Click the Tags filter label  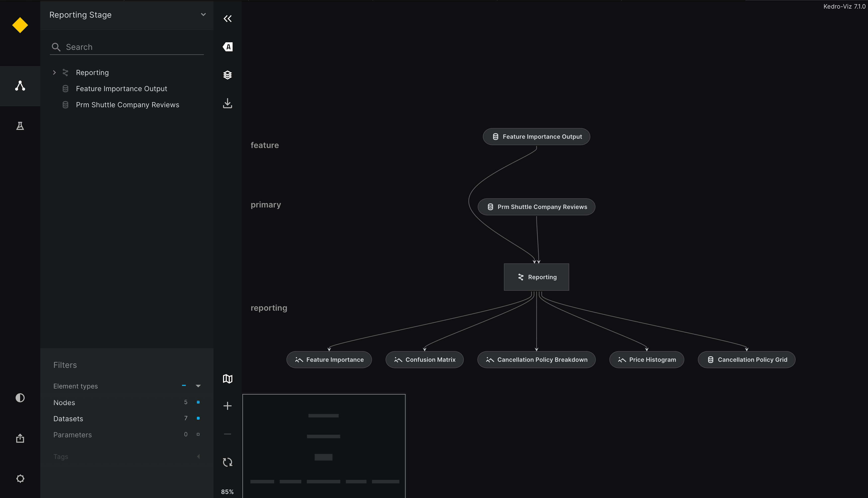click(60, 457)
